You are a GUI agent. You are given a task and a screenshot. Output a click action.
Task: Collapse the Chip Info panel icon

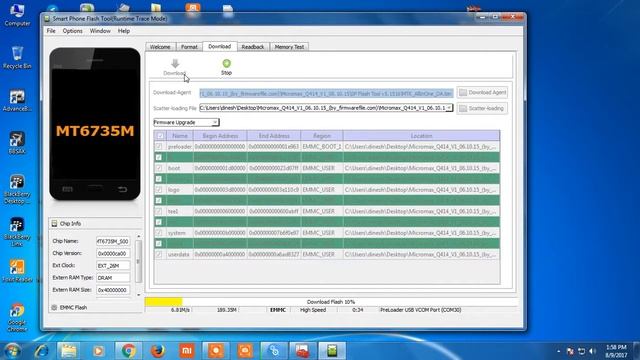coord(54,224)
